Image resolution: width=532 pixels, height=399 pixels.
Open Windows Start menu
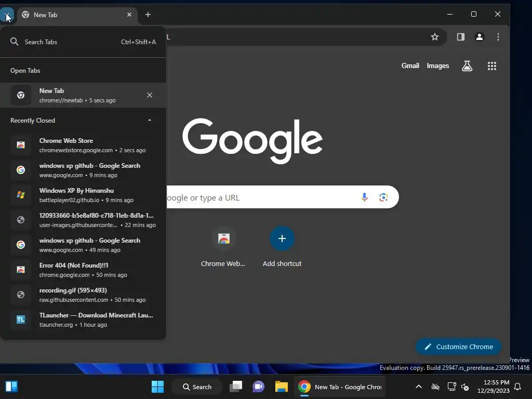(x=157, y=387)
